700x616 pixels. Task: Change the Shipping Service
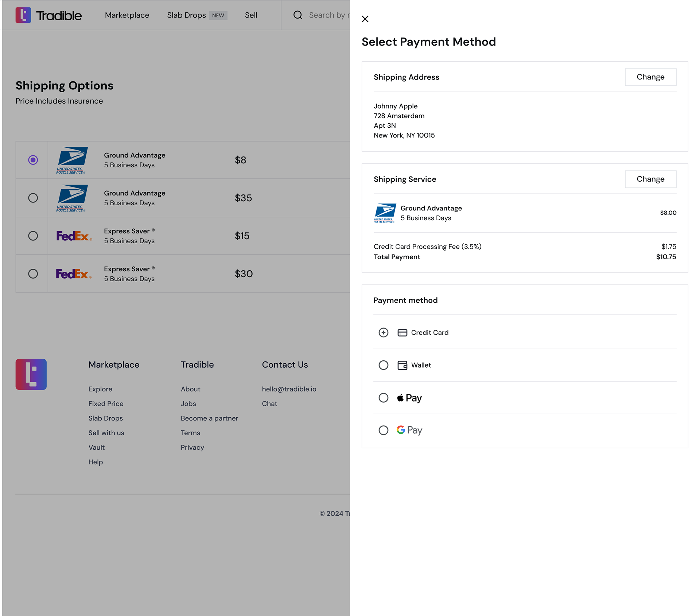point(650,179)
